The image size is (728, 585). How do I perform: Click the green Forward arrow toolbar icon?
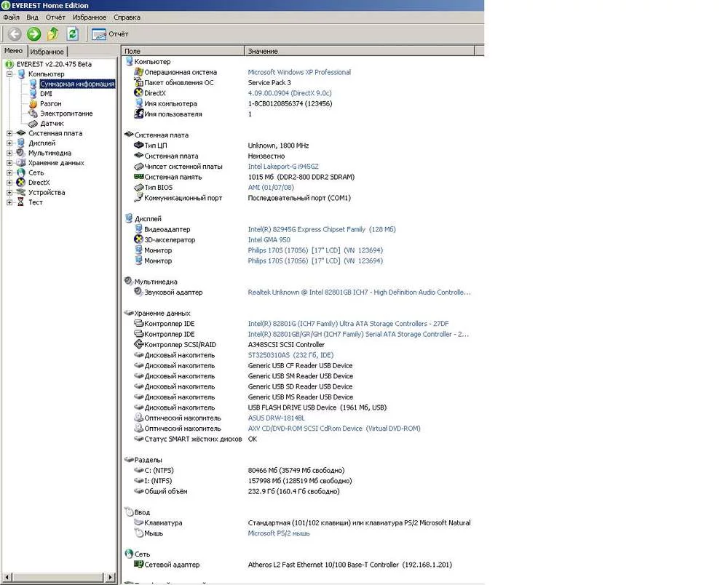[34, 34]
